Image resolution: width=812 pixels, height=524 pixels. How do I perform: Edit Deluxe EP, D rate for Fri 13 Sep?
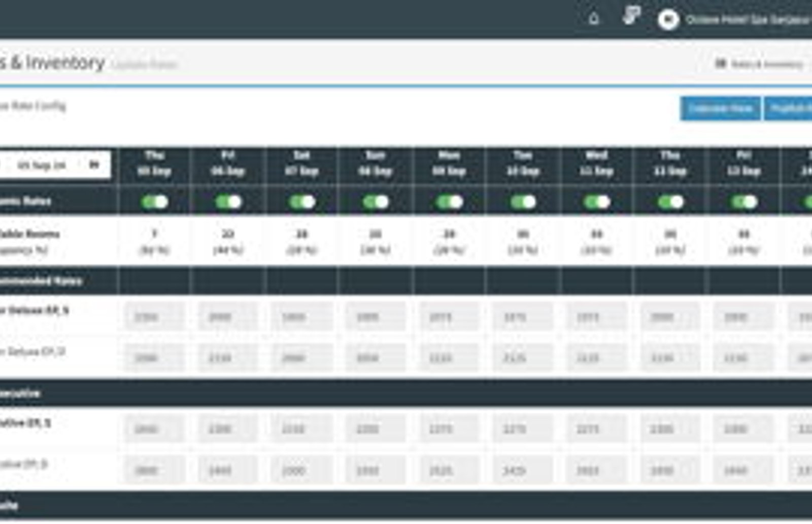744,357
